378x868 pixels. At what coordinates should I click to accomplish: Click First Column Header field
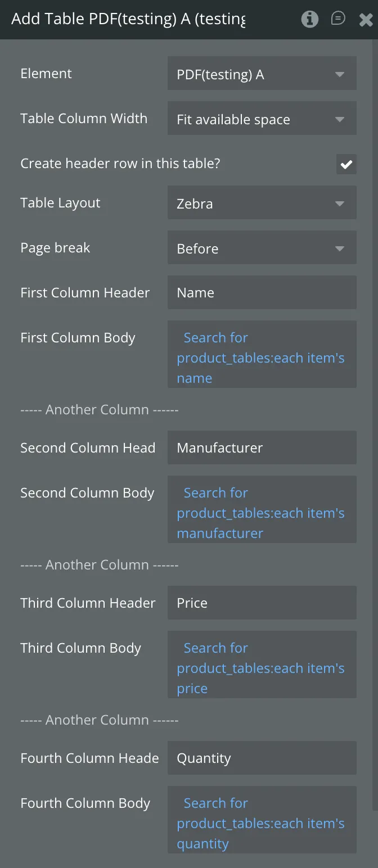pos(262,293)
